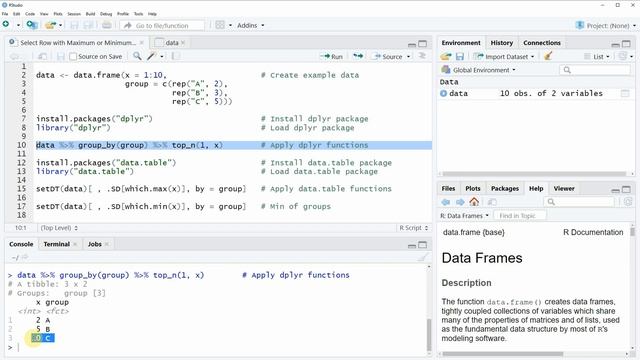Image resolution: width=640 pixels, height=360 pixels.
Task: Close the data viewer tab
Action: (x=183, y=42)
